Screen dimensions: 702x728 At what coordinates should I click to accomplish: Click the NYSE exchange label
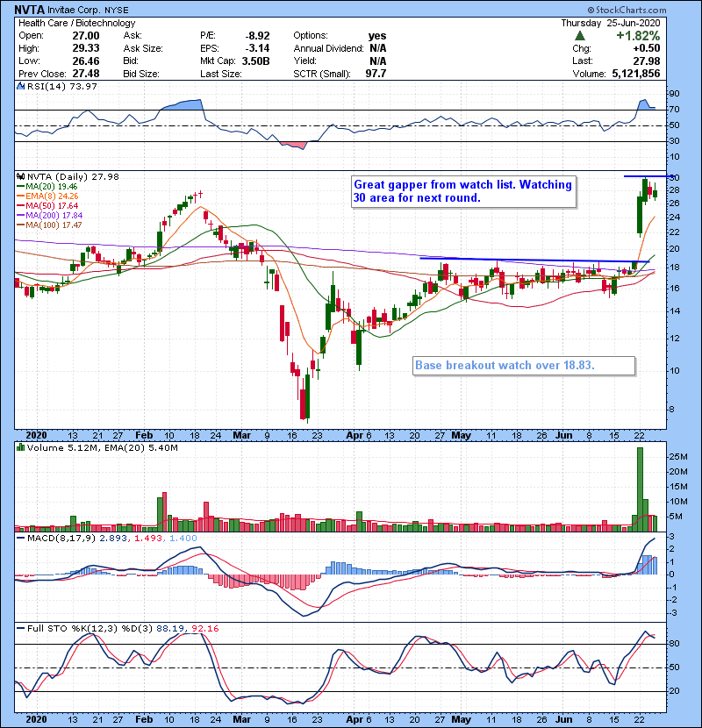click(x=116, y=10)
